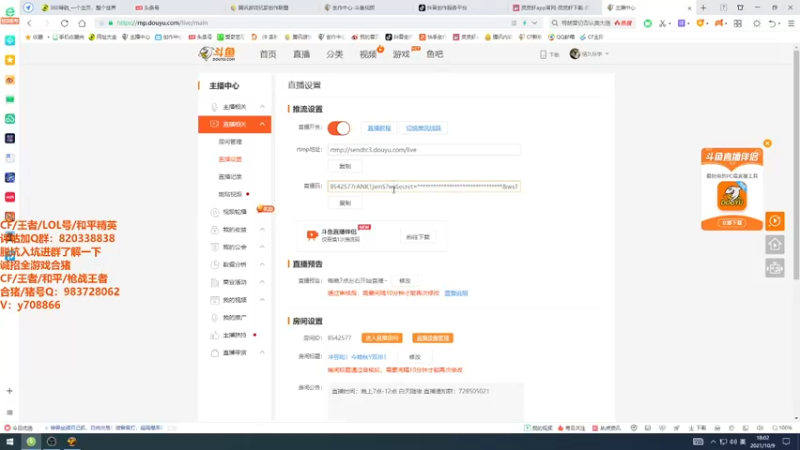
Task: Click the 主播相关 microphone icon
Action: (x=214, y=107)
